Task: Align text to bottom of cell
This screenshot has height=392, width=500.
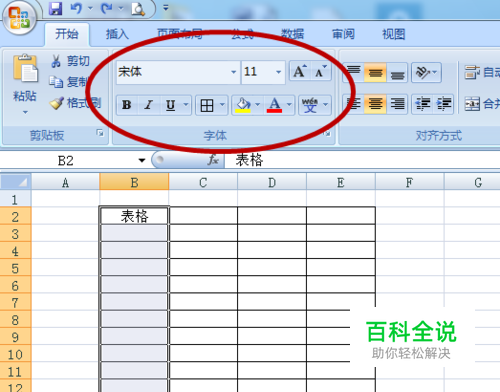Action: tap(397, 72)
